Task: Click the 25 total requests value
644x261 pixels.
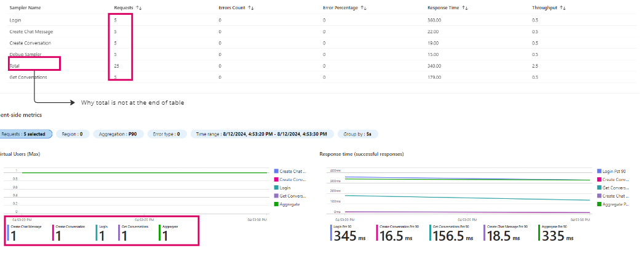Action: [x=117, y=66]
